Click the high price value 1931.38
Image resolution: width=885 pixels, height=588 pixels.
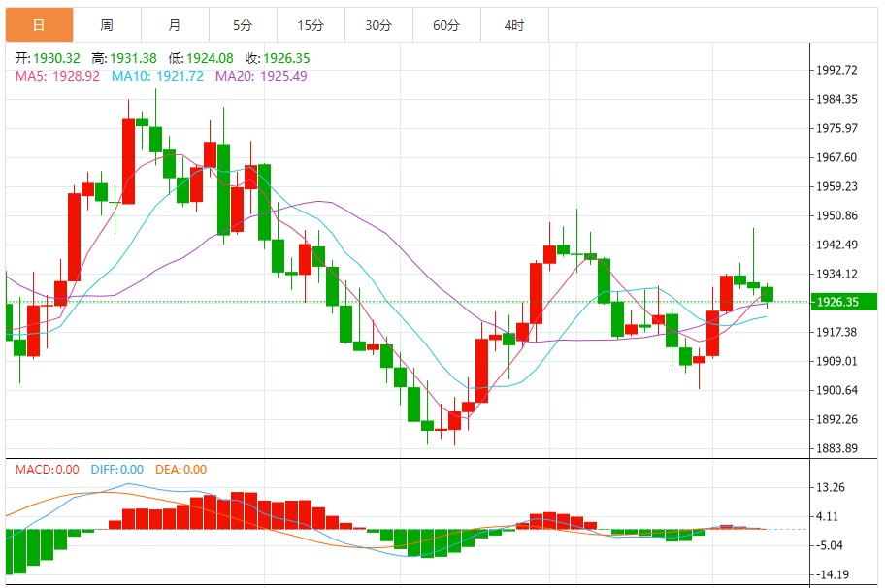[x=133, y=58]
